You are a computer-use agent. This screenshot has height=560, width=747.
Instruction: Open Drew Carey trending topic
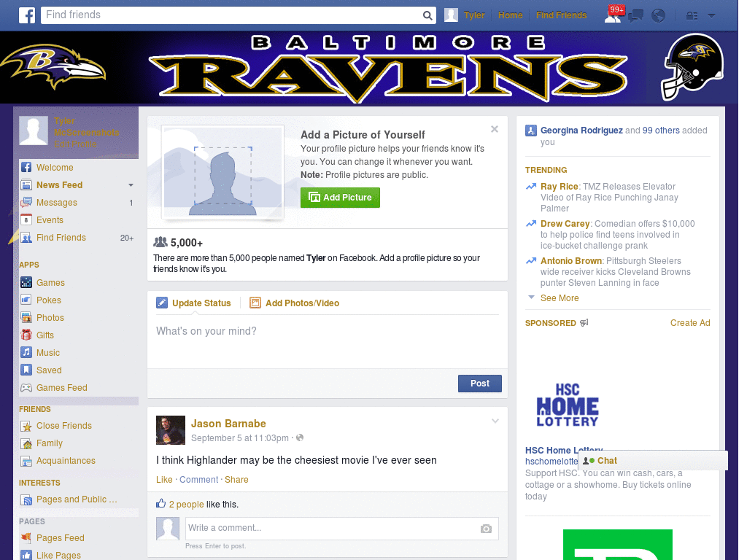pyautogui.click(x=565, y=223)
